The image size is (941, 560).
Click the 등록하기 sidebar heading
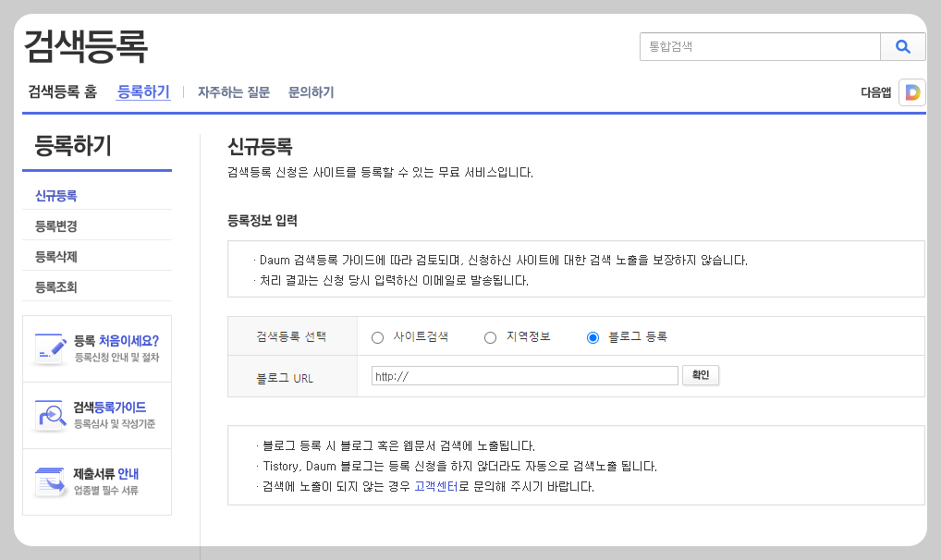(73, 146)
